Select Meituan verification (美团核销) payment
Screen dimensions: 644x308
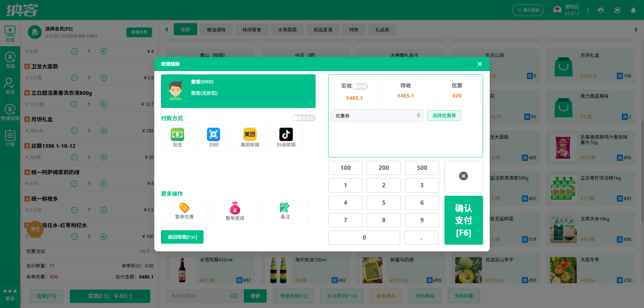tap(250, 138)
